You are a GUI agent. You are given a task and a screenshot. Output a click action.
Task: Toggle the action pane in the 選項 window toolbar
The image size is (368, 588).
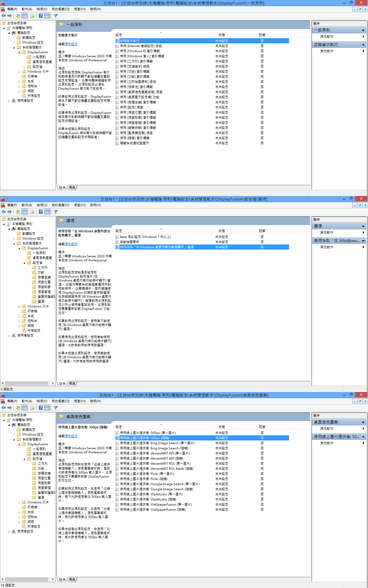click(x=47, y=212)
